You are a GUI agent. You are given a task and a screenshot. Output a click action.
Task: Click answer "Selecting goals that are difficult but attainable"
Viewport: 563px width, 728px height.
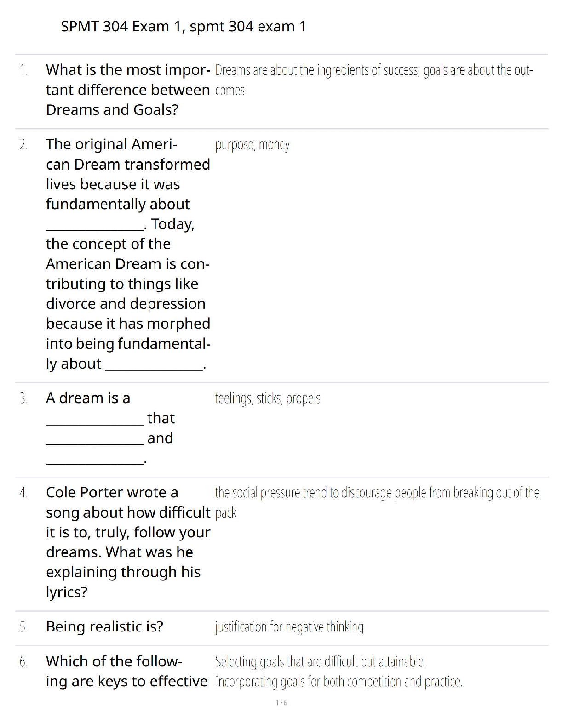pos(320,662)
